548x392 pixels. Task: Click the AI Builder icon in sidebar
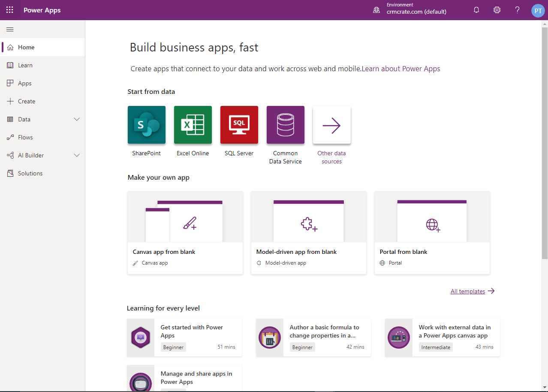point(10,155)
